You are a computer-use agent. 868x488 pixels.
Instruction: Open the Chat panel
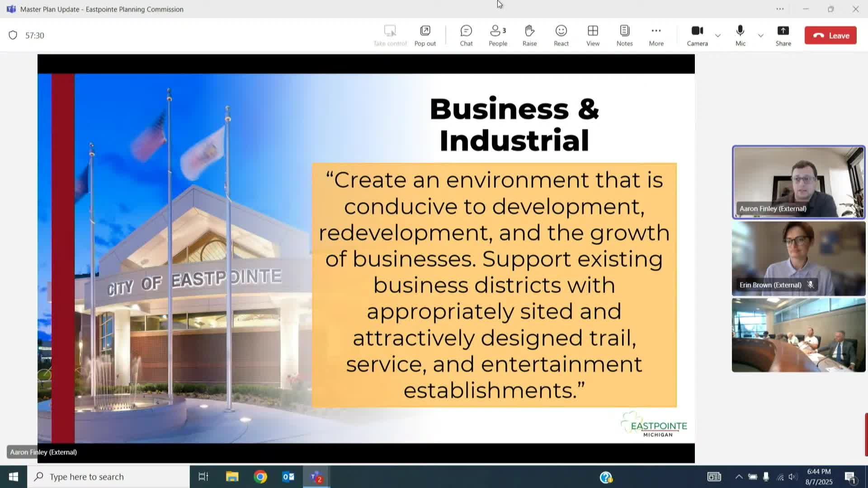click(x=466, y=35)
